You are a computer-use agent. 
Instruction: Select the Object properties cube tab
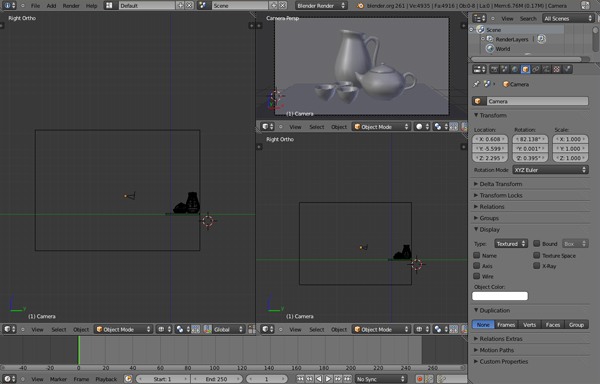coord(525,69)
